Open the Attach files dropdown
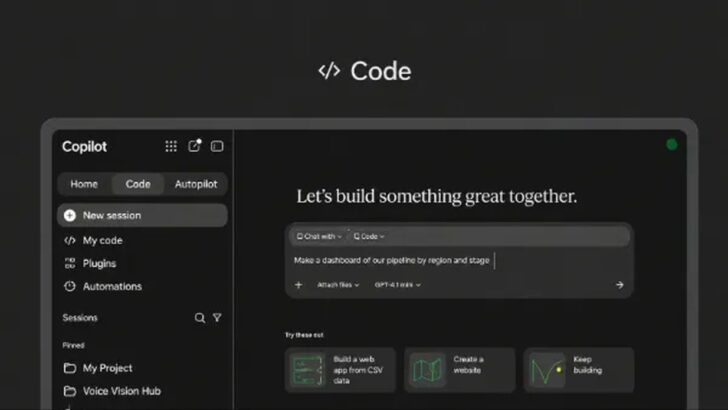 point(338,285)
